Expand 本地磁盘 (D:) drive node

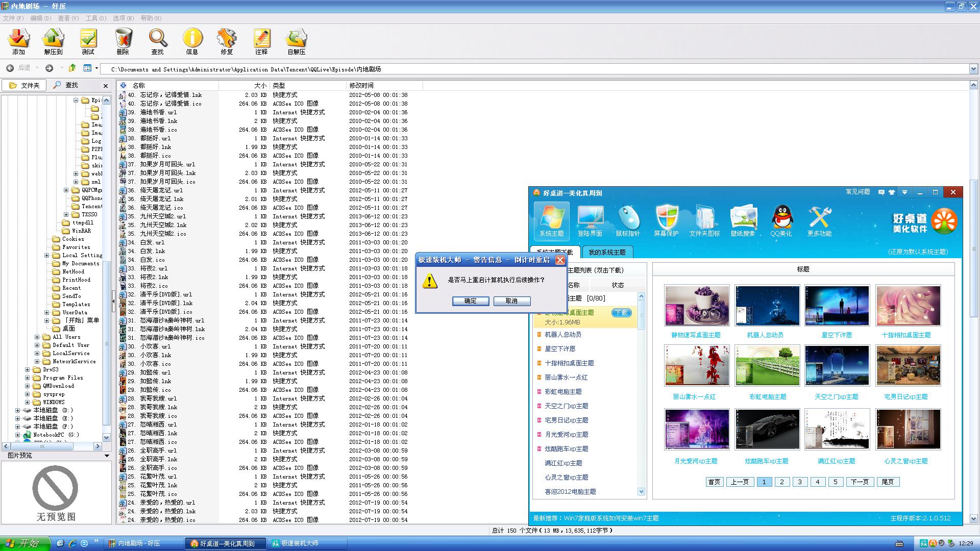[x=17, y=410]
